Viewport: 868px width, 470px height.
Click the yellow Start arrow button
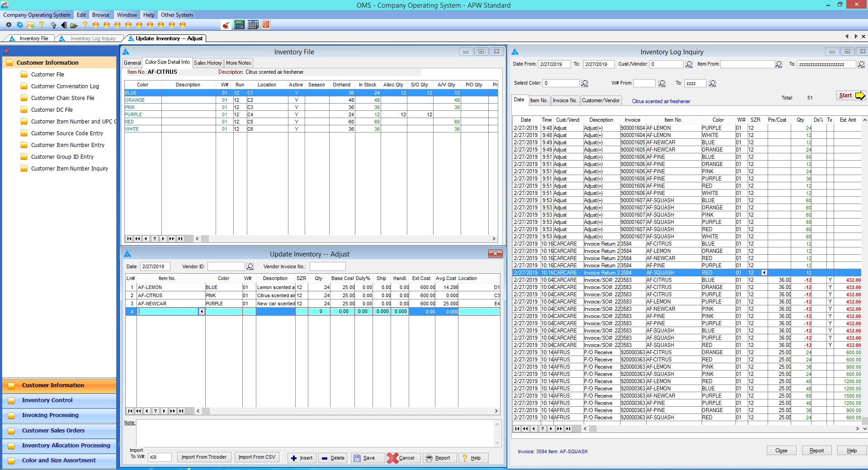pyautogui.click(x=852, y=95)
